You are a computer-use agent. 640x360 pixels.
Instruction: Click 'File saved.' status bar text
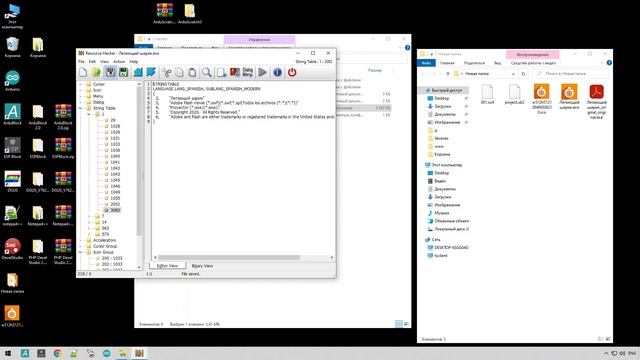tap(191, 274)
